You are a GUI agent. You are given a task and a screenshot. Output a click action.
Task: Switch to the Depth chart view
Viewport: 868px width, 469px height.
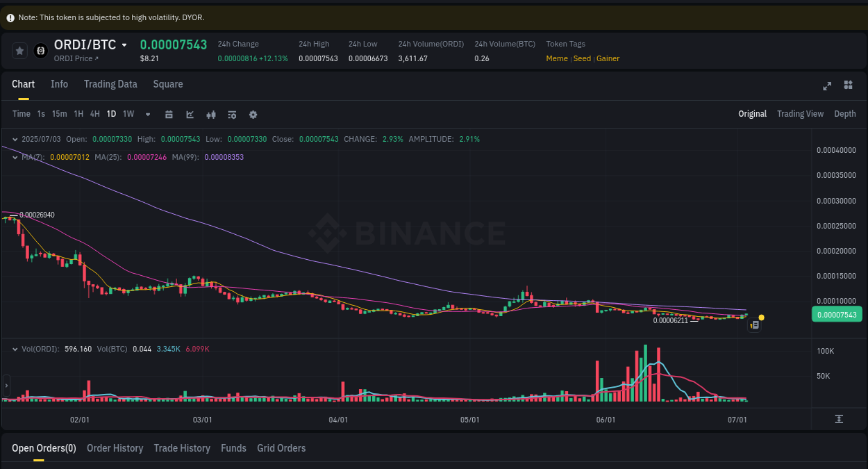[845, 113]
